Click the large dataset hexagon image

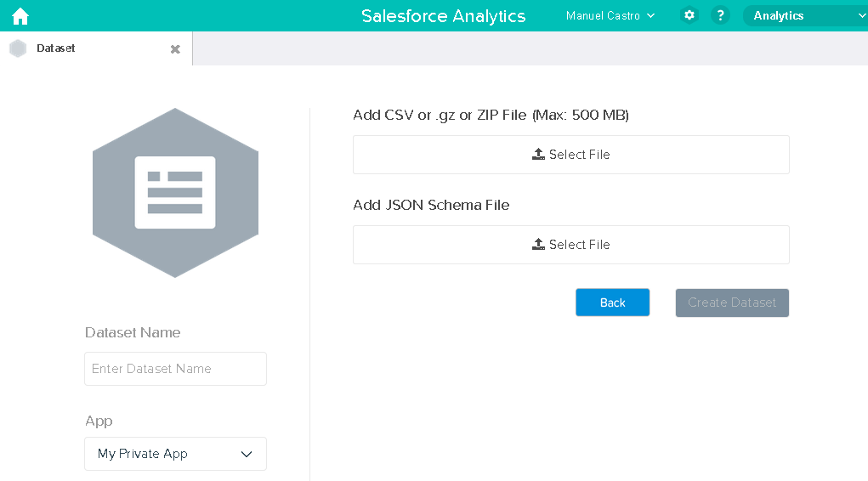coord(175,193)
